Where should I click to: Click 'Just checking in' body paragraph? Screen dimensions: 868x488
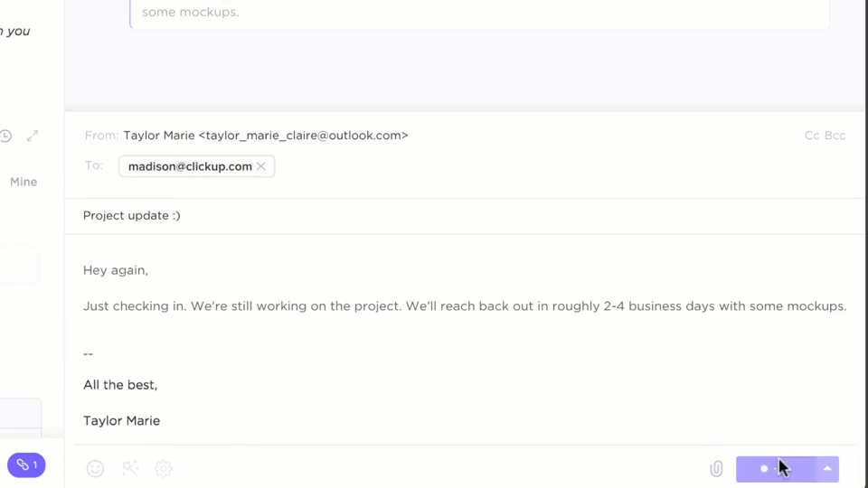[x=465, y=306]
